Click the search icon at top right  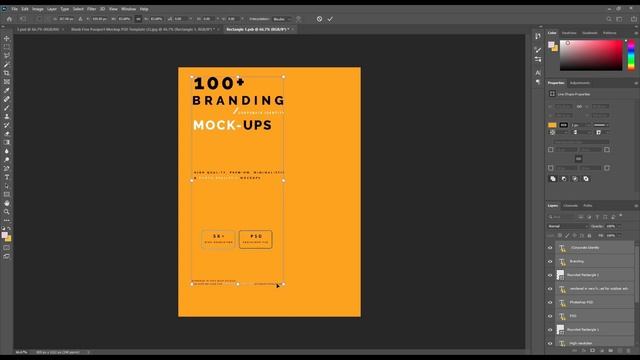coord(609,19)
